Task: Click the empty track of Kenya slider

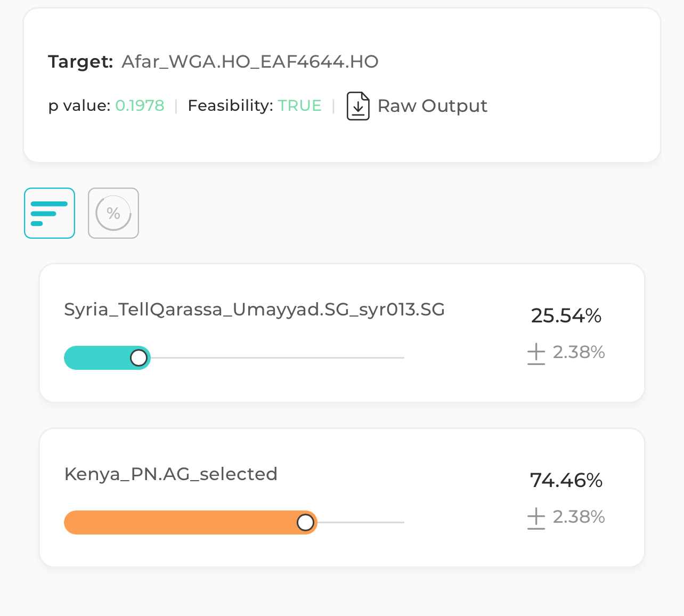Action: 361,522
